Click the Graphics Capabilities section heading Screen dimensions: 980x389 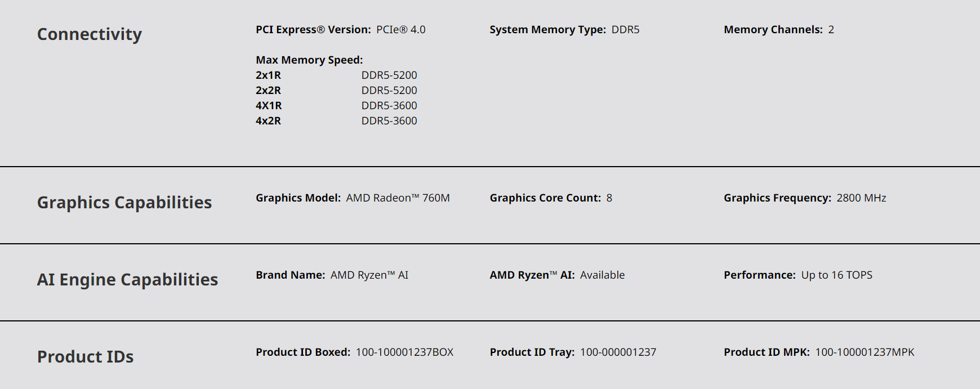tap(124, 203)
